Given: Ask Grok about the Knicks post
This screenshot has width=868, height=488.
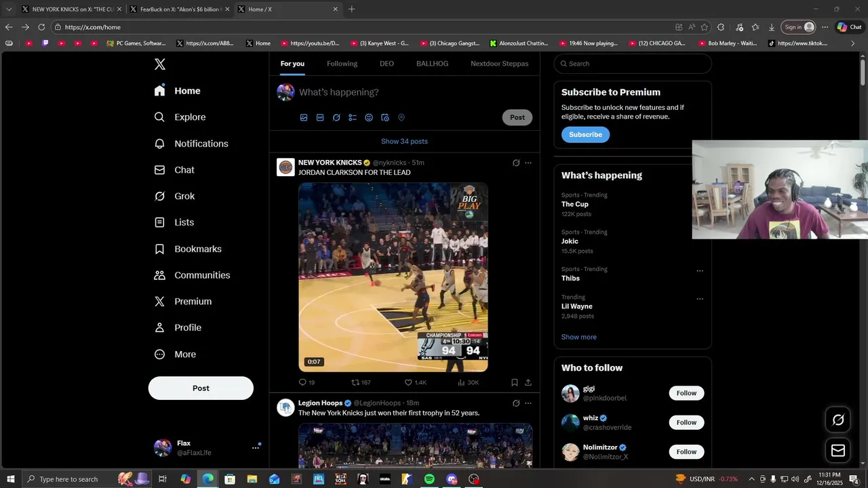Looking at the screenshot, I should click(516, 163).
